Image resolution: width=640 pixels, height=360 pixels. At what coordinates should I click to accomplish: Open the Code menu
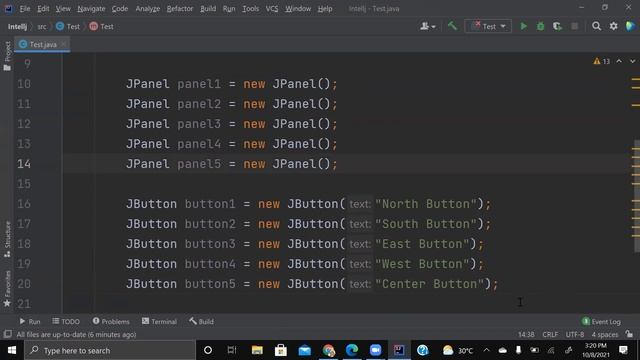point(120,9)
